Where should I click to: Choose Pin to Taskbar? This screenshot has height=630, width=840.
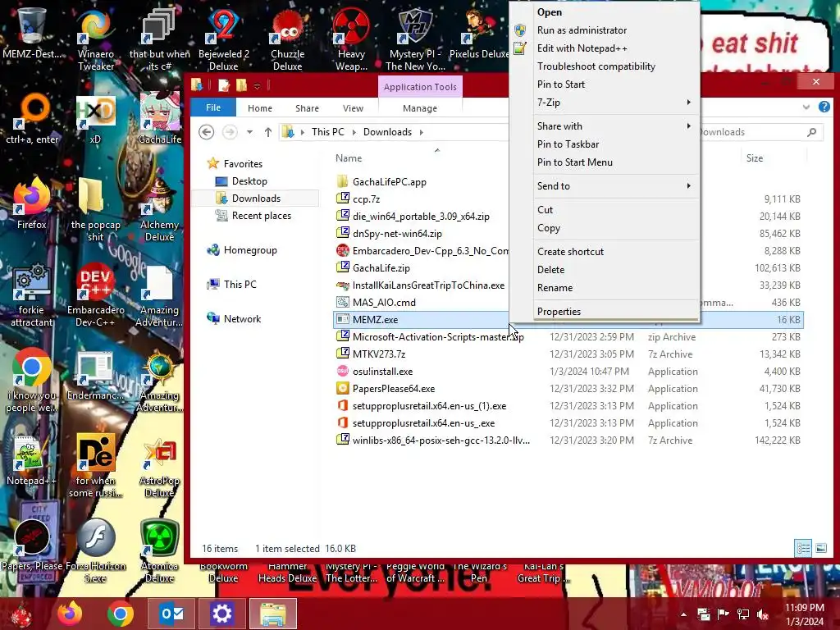point(616,144)
